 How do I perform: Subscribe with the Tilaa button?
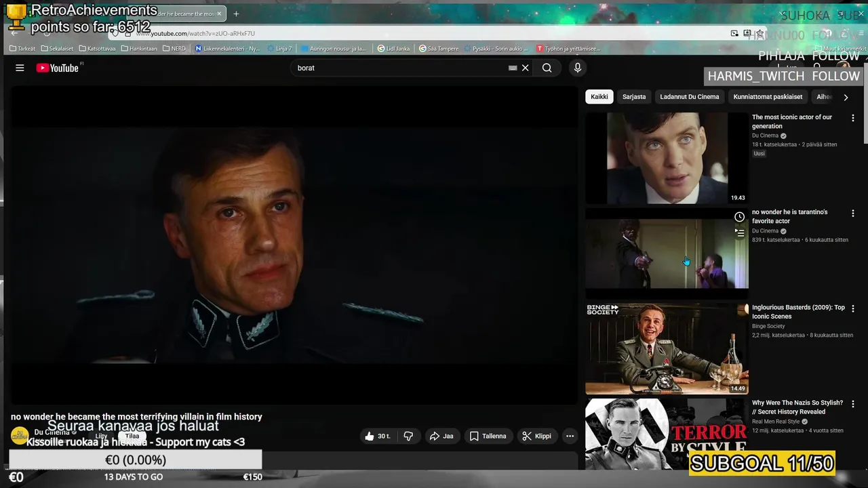point(132,436)
